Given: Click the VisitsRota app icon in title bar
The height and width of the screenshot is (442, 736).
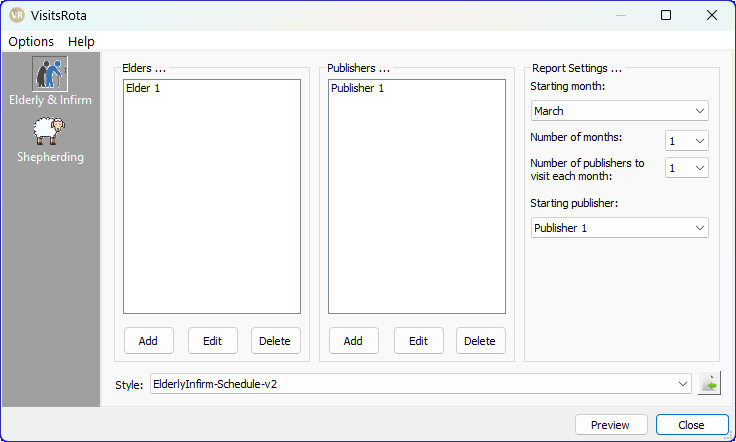Looking at the screenshot, I should (16, 15).
